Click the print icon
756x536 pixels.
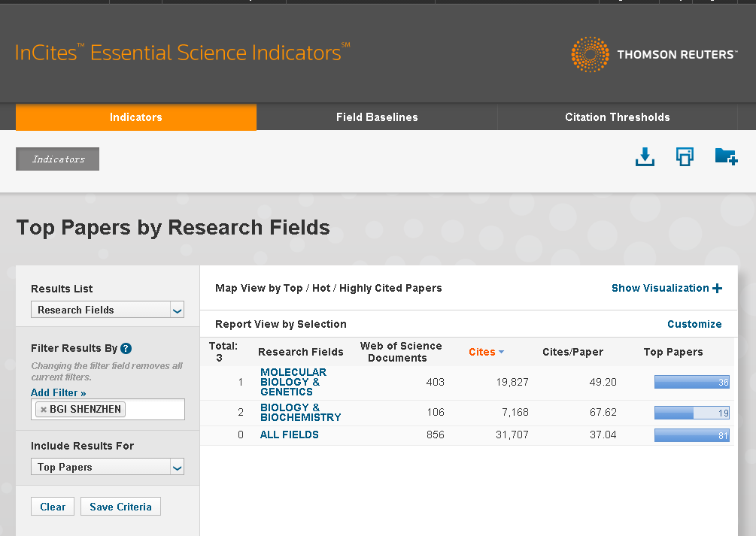[x=685, y=156]
